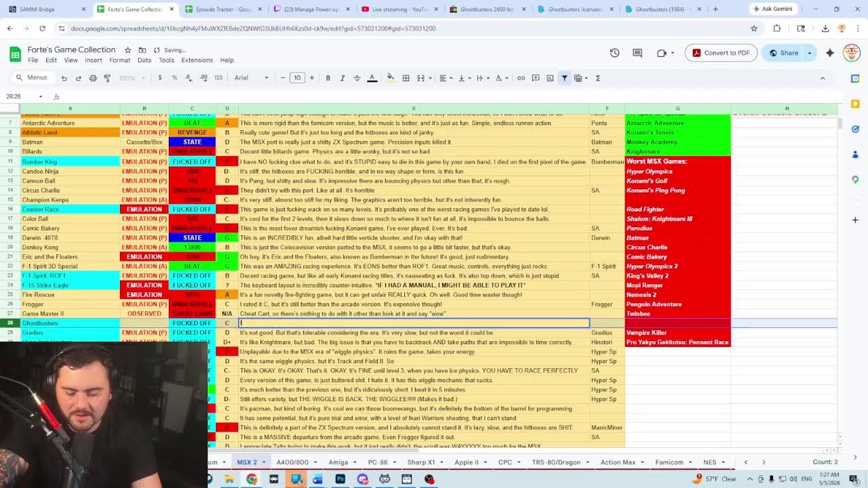Star the Forte's Game Collection document
868x488 pixels.
click(x=127, y=50)
